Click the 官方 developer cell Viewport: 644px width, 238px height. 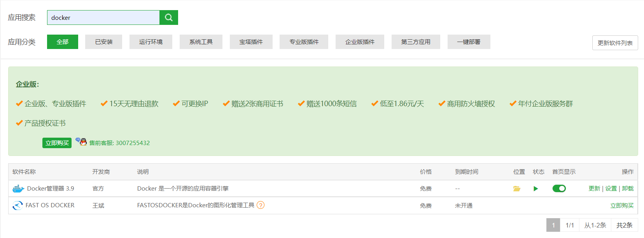[x=98, y=189]
